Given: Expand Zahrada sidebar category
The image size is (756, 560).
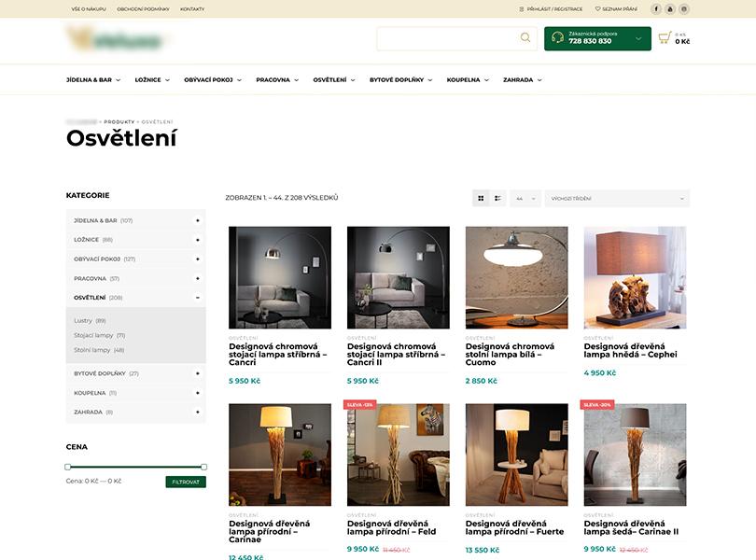Looking at the screenshot, I should tap(197, 412).
